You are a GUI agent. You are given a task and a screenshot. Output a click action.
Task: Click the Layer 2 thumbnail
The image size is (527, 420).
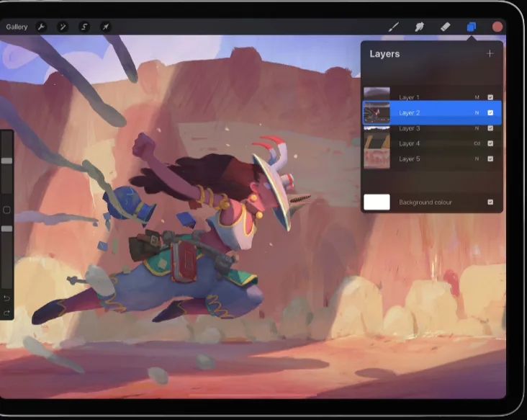pyautogui.click(x=377, y=112)
